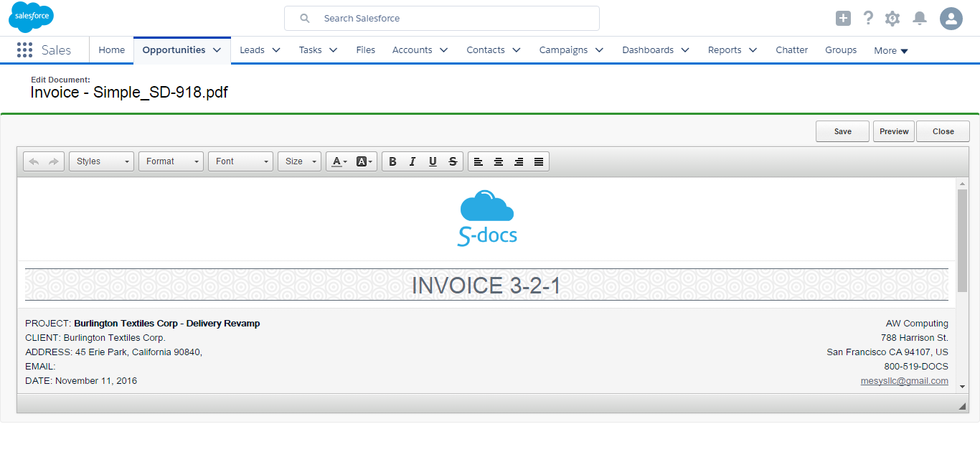The height and width of the screenshot is (475, 980).
Task: Expand the Tasks tab chevron
Action: point(334,50)
